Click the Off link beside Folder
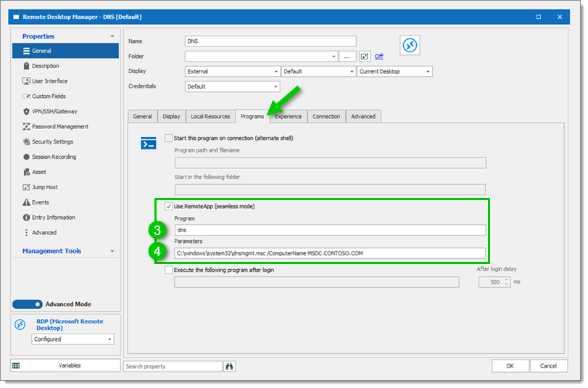 [378, 57]
